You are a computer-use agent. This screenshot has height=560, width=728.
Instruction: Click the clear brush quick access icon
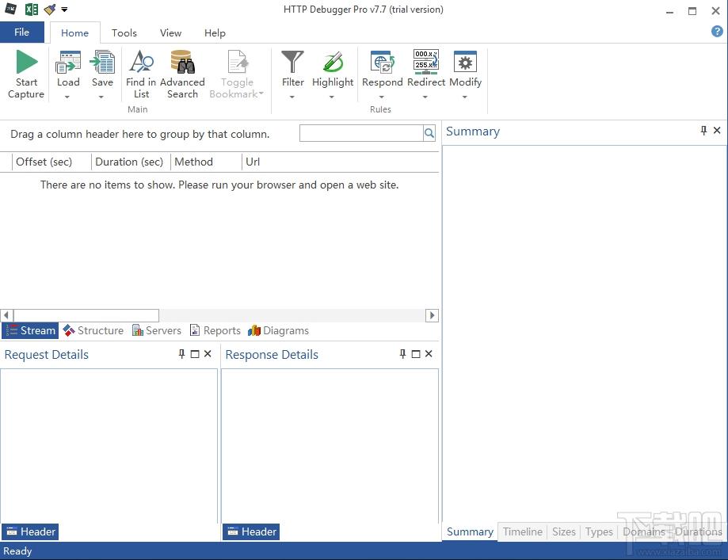tap(50, 9)
